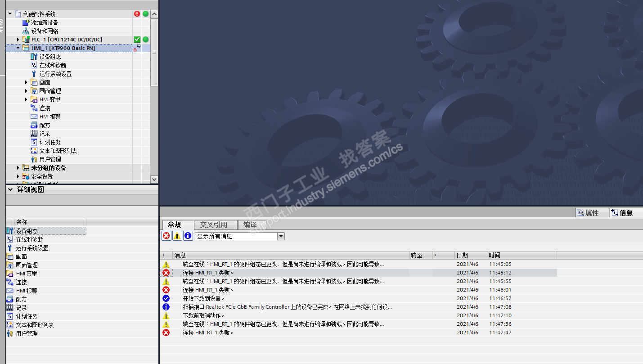Screen dimensions: 643x364
Task: Select 文本和图形列表 text in the detail view list
Action: (x=35, y=325)
